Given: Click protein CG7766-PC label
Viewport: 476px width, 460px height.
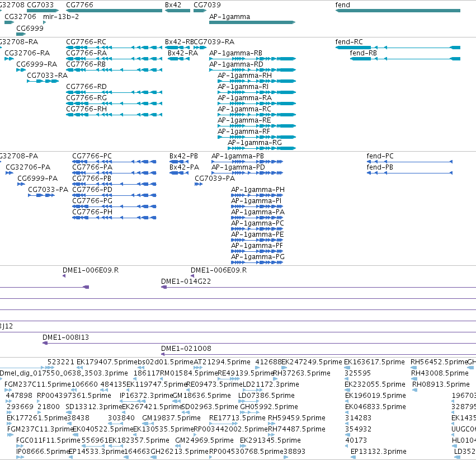Looking at the screenshot, I should point(92,156).
